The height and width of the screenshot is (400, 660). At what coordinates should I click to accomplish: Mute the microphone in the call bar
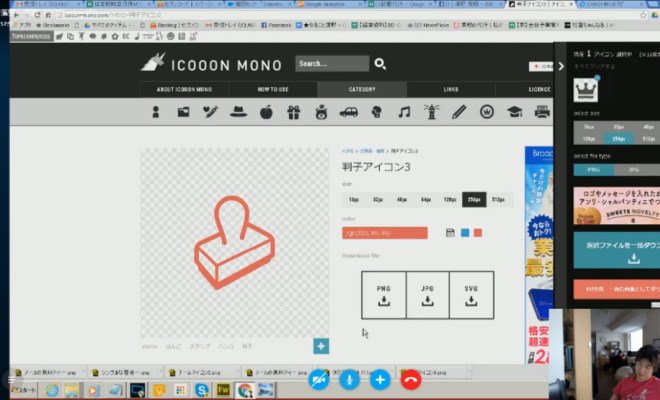[x=349, y=379]
